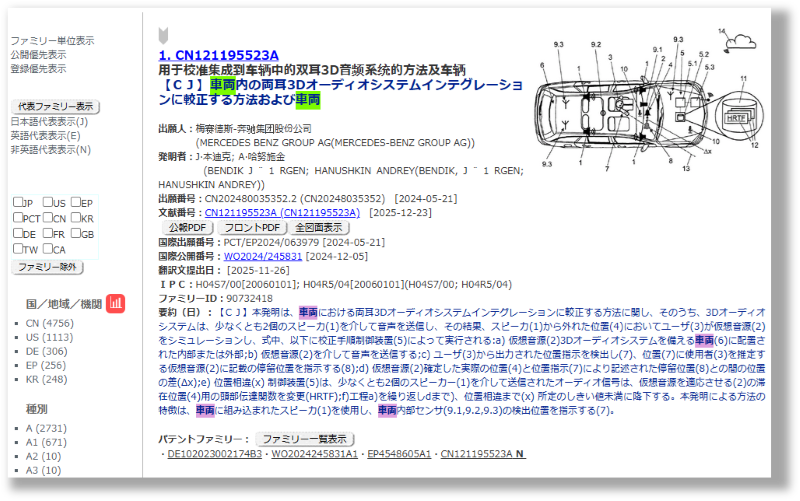
Task: Open the フロントPDF button
Action: [251, 227]
